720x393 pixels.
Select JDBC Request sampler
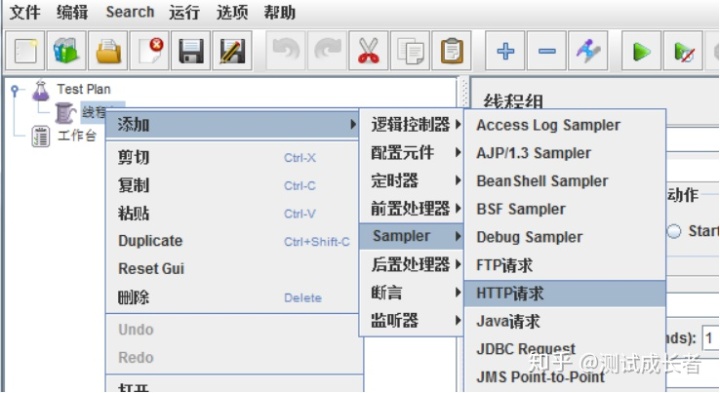(x=565, y=349)
